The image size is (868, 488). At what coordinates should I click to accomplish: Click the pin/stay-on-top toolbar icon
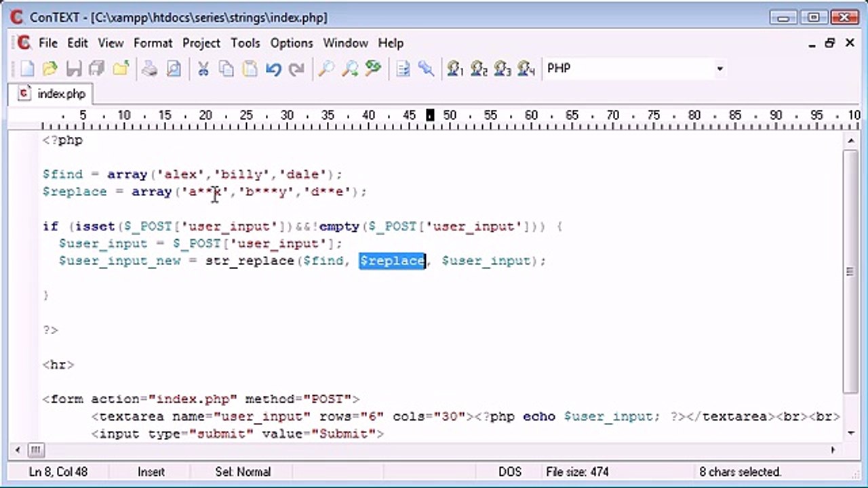point(426,68)
